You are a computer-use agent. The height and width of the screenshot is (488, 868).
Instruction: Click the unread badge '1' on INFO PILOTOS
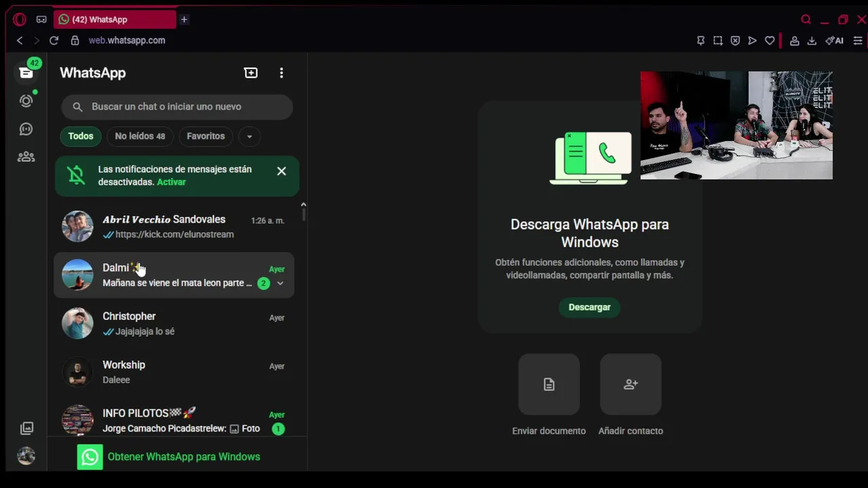point(277,428)
